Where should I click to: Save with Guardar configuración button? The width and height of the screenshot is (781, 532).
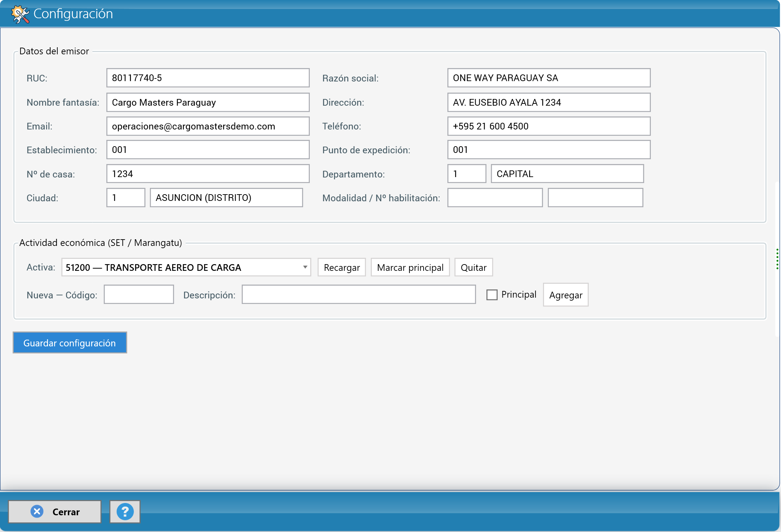(x=70, y=343)
